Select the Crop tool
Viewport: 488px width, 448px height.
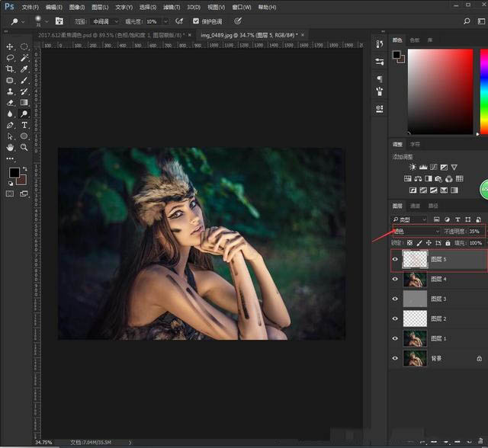coord(10,69)
